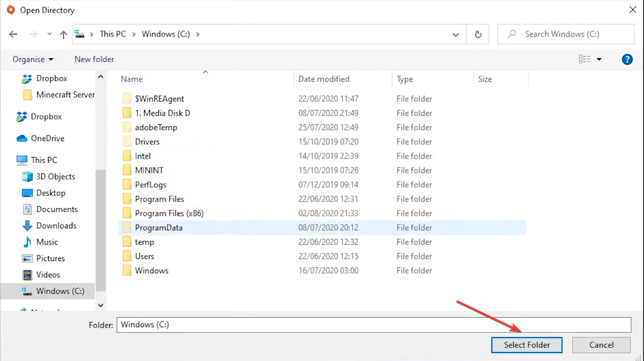Open the Organise menu
This screenshot has width=644, height=361.
pos(33,59)
